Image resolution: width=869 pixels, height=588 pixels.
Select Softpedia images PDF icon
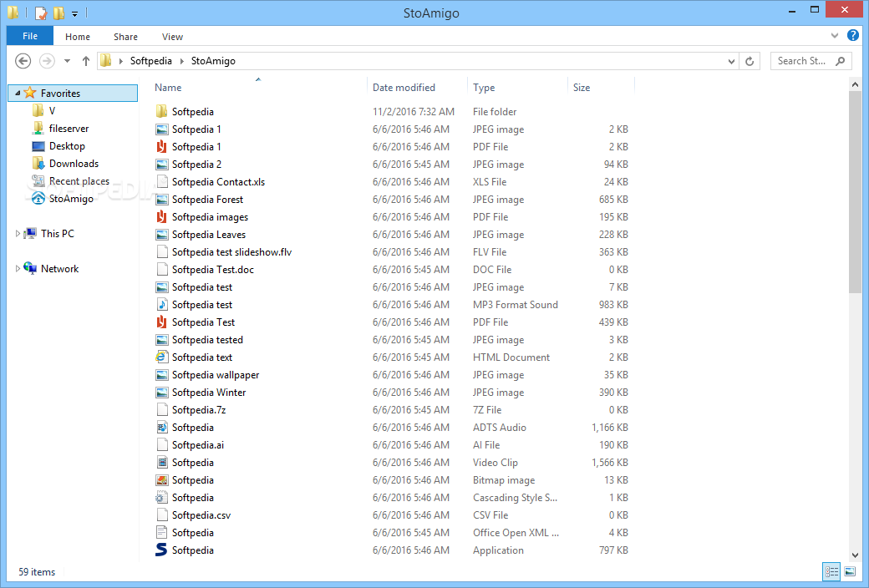[162, 216]
